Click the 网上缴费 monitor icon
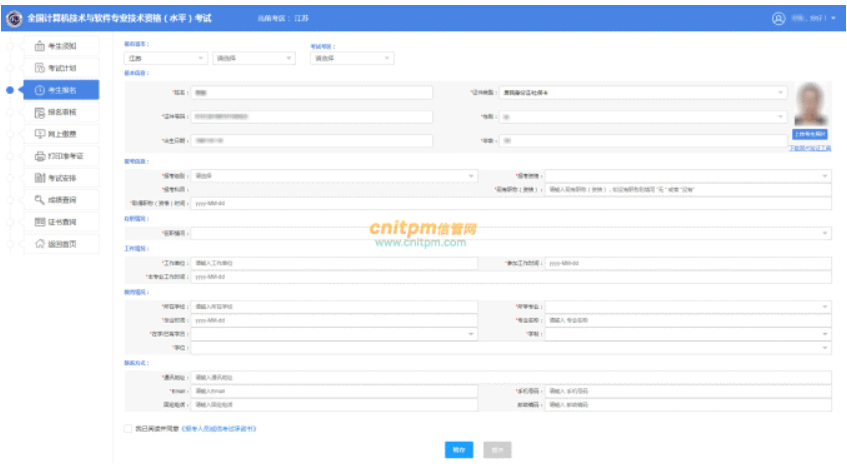This screenshot has height=471, width=847. click(x=40, y=134)
